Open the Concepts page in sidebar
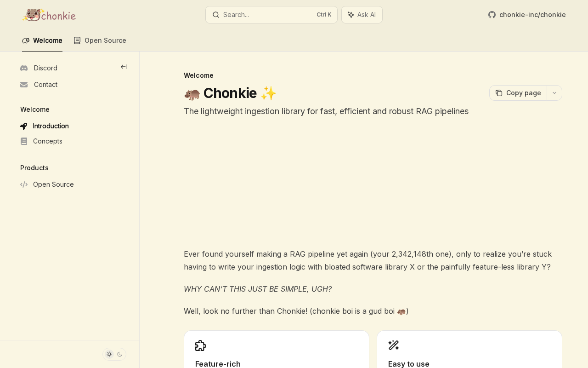 48,141
